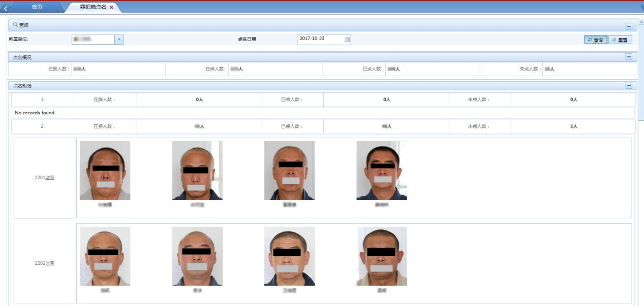Select the 罪犯晚点名 tab
Viewport: 644px width, 306px height.
(93, 7)
